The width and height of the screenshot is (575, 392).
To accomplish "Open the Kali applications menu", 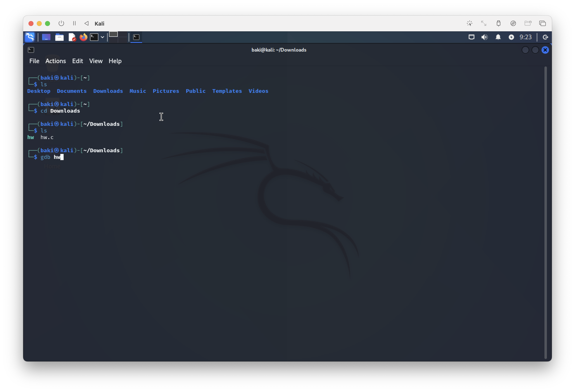I will 30,37.
